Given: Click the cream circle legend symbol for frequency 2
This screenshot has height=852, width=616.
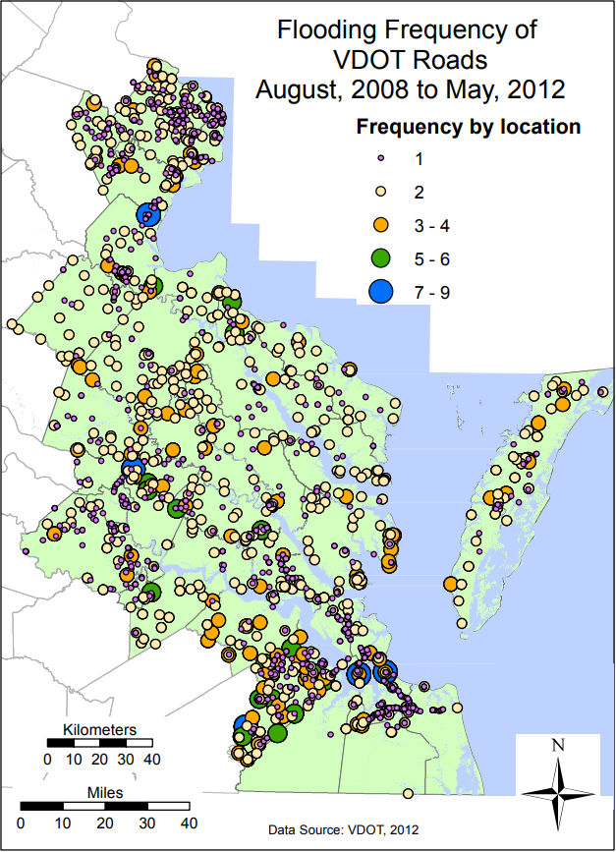Looking at the screenshot, I should pyautogui.click(x=380, y=191).
